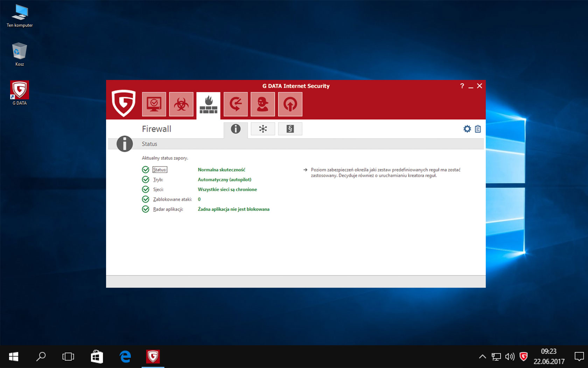588x368 pixels.
Task: Switch to the firewall Rule sets tab
Action: 290,129
